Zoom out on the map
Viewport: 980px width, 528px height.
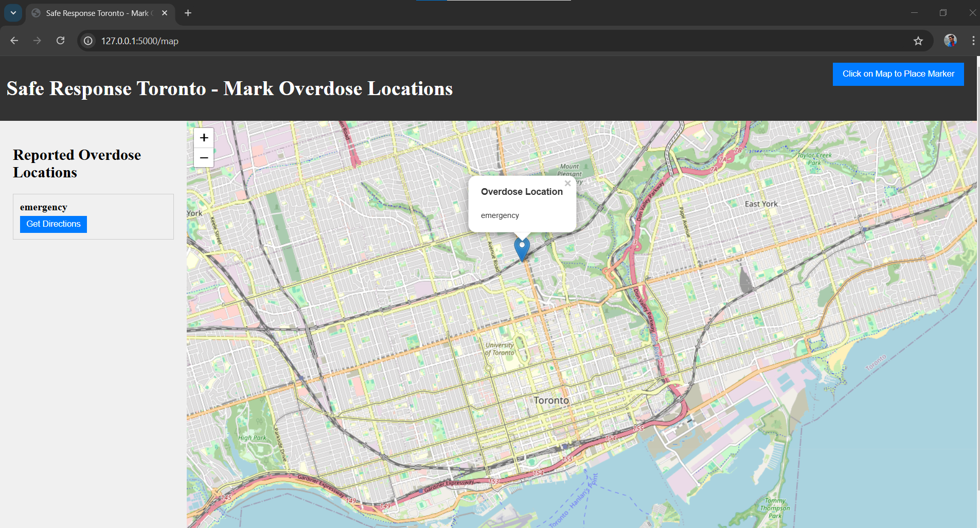click(x=204, y=157)
